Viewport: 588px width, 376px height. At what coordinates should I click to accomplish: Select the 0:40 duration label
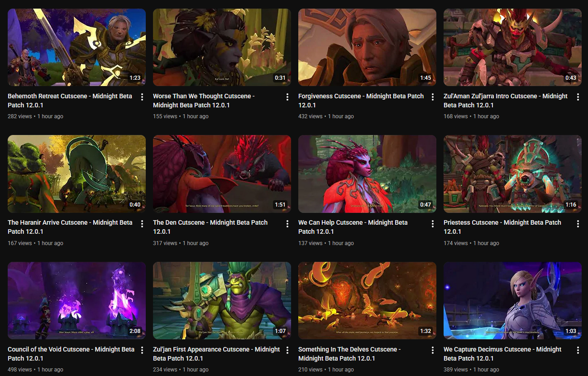(x=135, y=205)
